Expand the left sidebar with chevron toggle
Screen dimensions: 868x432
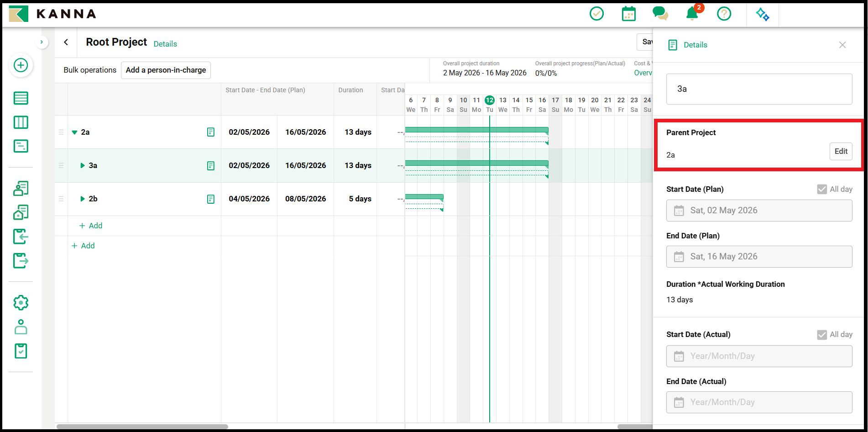point(42,42)
